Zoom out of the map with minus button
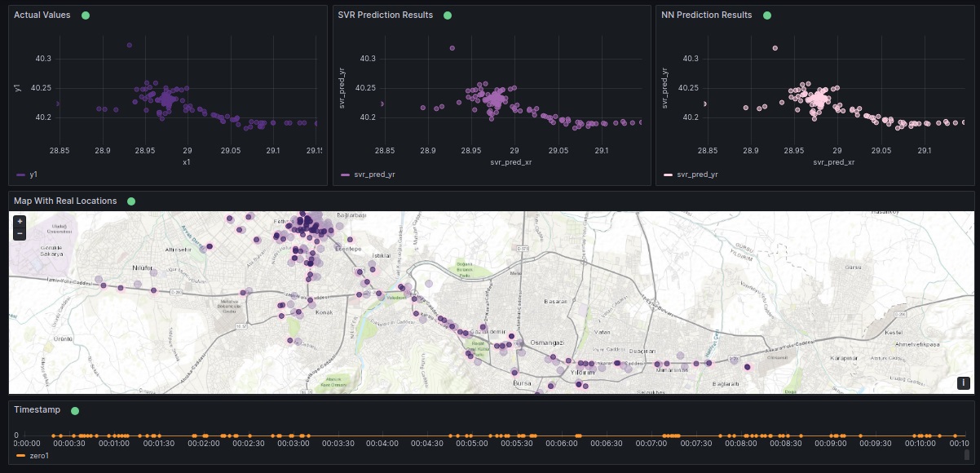This screenshot has width=980, height=473. pyautogui.click(x=20, y=233)
